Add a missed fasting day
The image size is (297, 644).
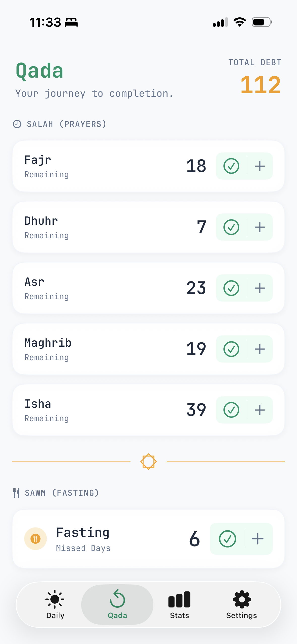point(258,539)
